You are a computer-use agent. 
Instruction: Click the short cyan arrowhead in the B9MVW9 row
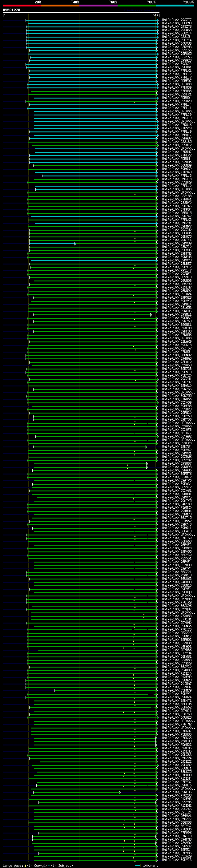point(75,244)
